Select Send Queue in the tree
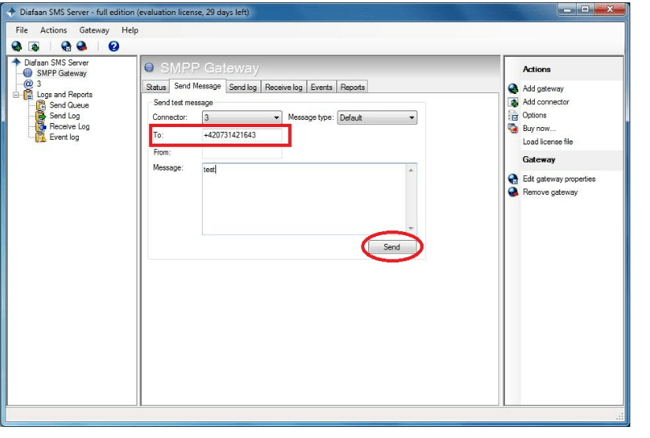This screenshot has height=438, width=650. click(x=69, y=105)
